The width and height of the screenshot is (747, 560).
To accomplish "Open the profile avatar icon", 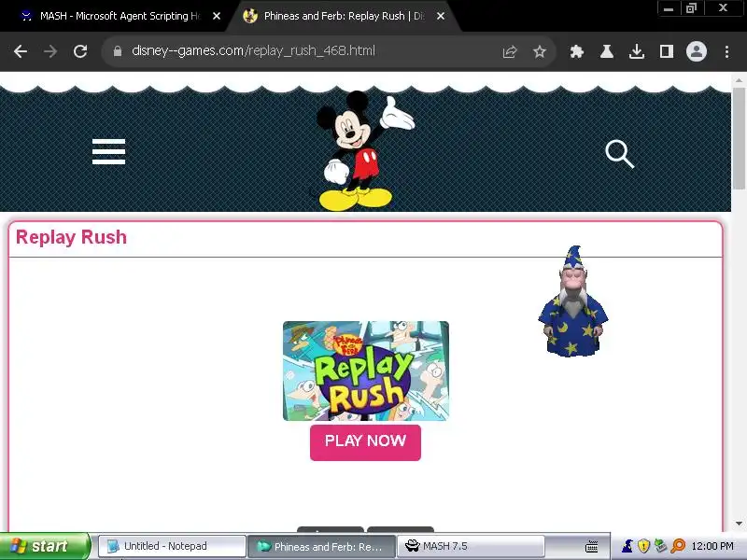I will click(x=696, y=51).
